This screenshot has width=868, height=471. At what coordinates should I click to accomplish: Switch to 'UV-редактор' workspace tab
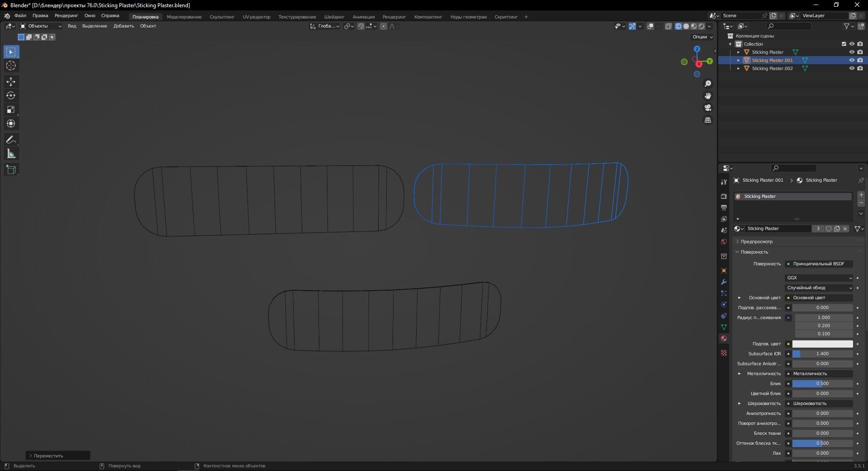pos(256,17)
